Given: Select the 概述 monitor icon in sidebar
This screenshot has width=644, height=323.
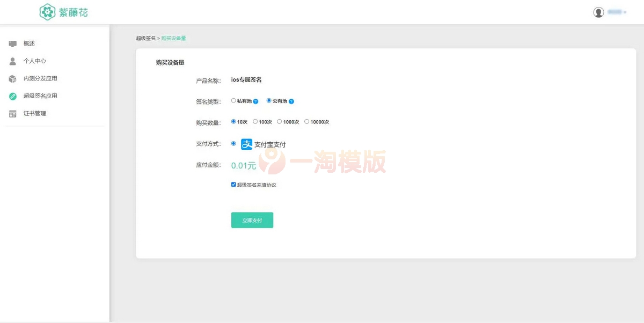Looking at the screenshot, I should pos(12,44).
